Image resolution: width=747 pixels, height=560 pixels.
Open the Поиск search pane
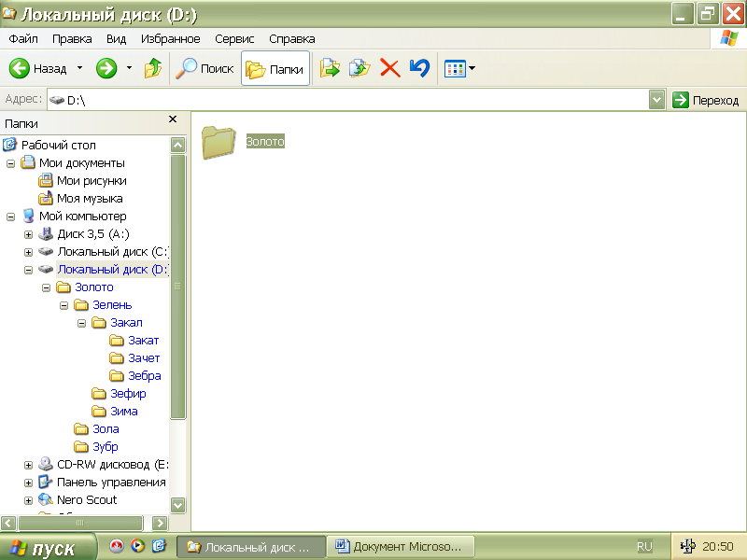pos(204,68)
